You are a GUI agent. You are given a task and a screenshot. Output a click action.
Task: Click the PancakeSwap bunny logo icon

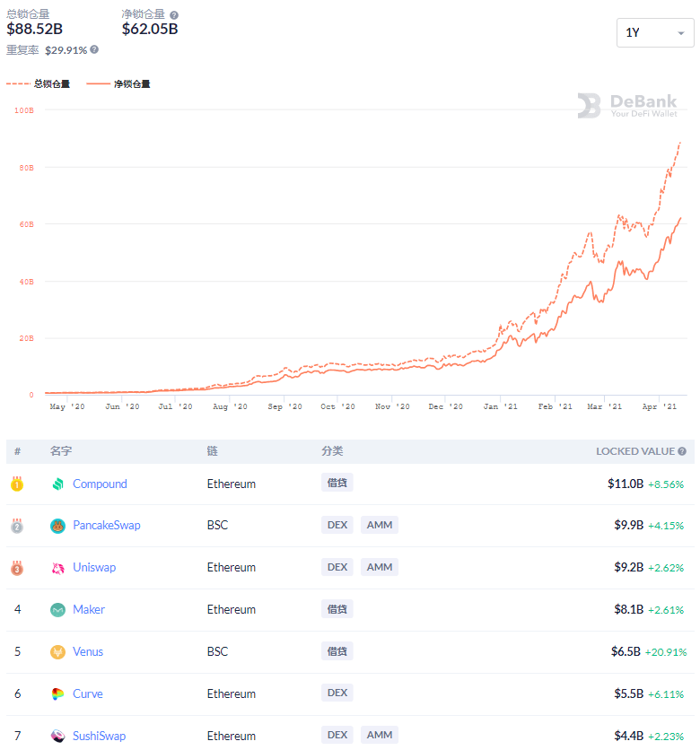coord(58,526)
